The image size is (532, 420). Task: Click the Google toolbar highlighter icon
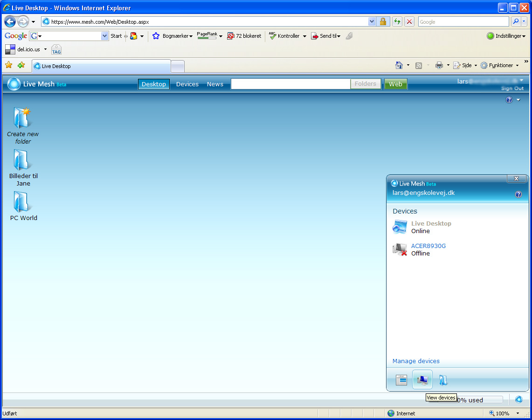click(x=349, y=35)
